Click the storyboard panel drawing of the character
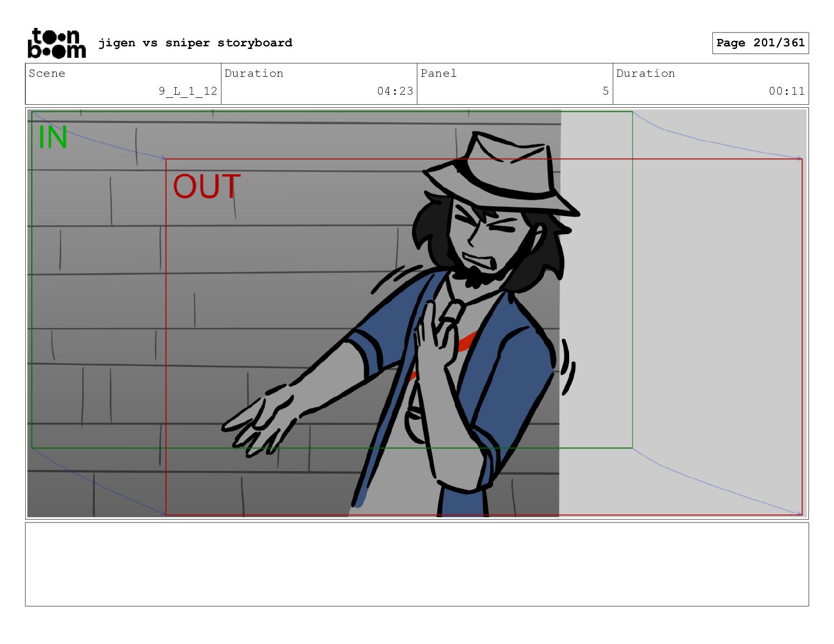 [417, 314]
